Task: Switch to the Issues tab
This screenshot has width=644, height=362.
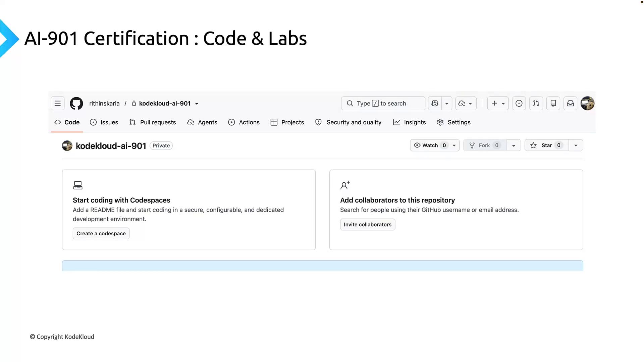Action: tap(104, 122)
